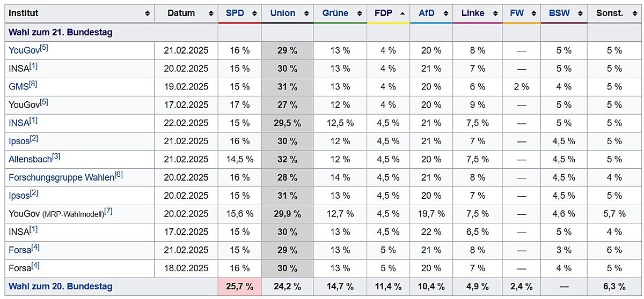
Task: Sort by SPD using its sort arrows
Action: (x=254, y=13)
